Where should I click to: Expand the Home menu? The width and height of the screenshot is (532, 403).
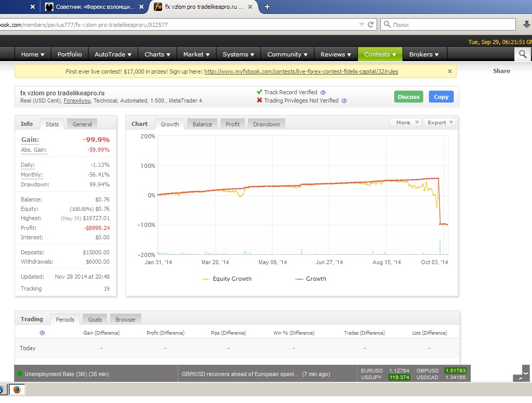coord(33,54)
